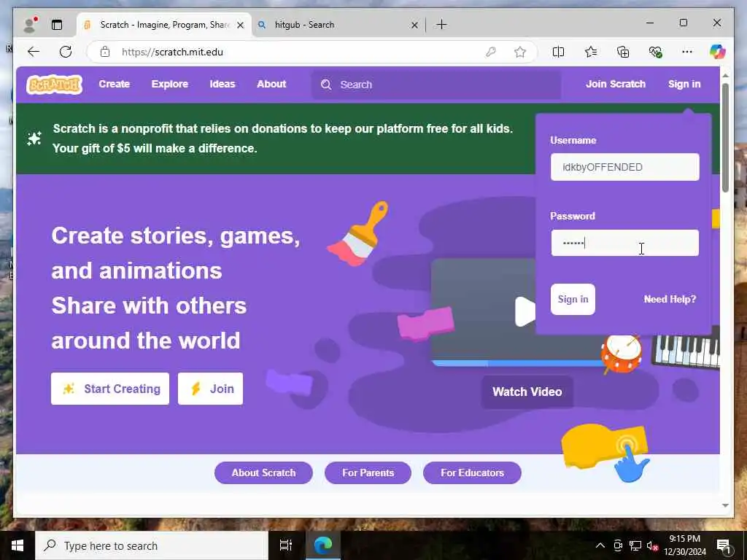Play the intro video

coord(525,311)
